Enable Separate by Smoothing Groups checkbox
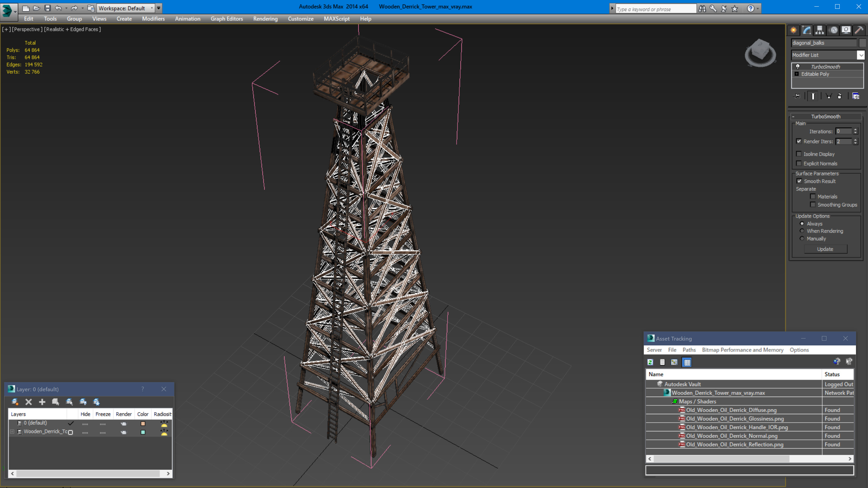The height and width of the screenshot is (488, 868). (x=813, y=204)
